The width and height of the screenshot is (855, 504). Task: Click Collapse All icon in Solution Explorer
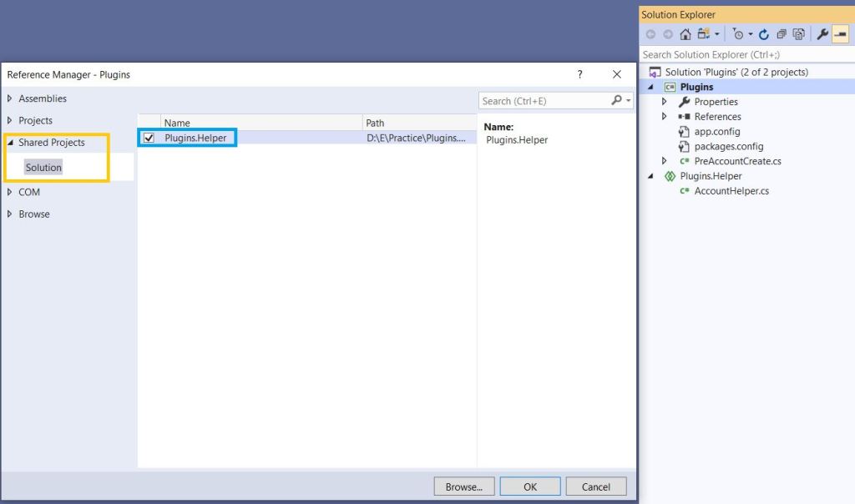(x=782, y=34)
